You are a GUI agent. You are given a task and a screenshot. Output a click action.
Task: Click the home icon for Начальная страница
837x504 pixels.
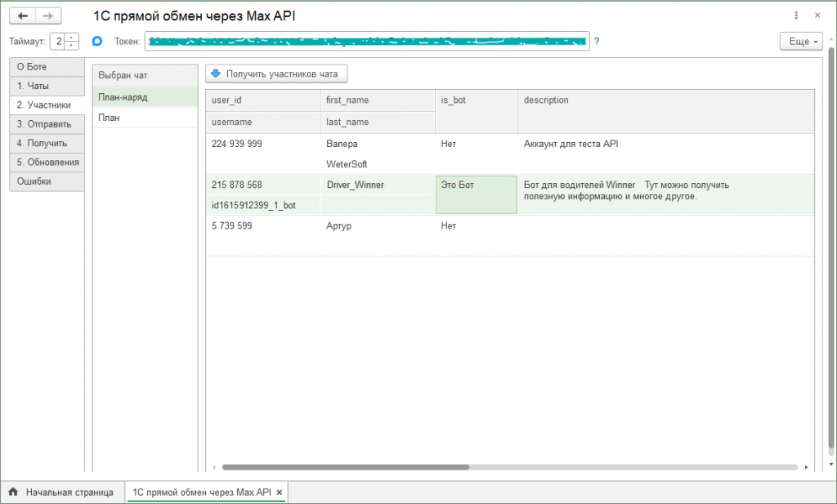(13, 493)
